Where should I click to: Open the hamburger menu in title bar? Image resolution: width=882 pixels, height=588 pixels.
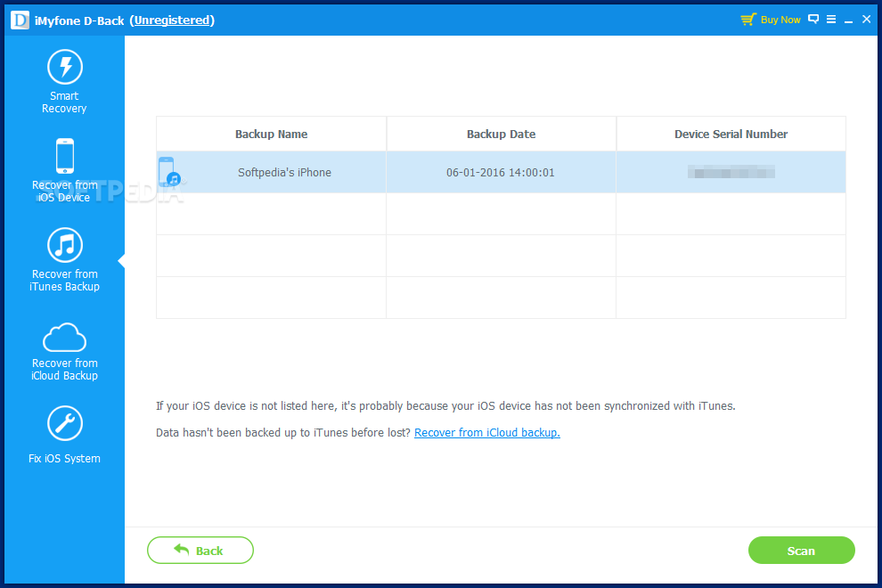pyautogui.click(x=831, y=19)
